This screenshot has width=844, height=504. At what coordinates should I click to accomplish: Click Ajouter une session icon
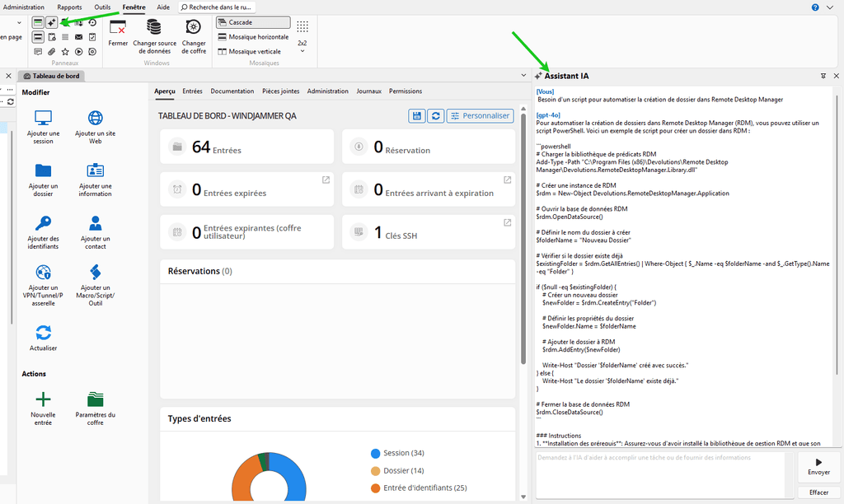coord(43,118)
